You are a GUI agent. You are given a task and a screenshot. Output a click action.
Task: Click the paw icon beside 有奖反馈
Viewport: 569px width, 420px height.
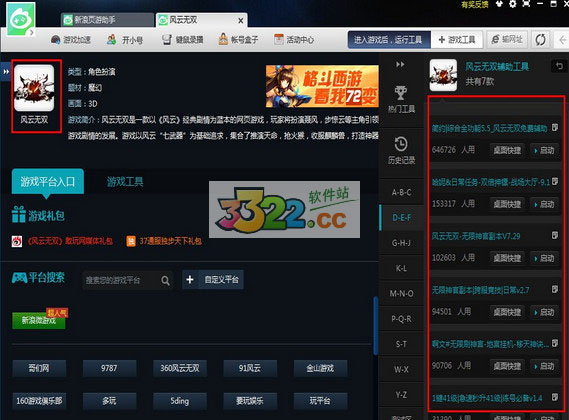click(500, 4)
